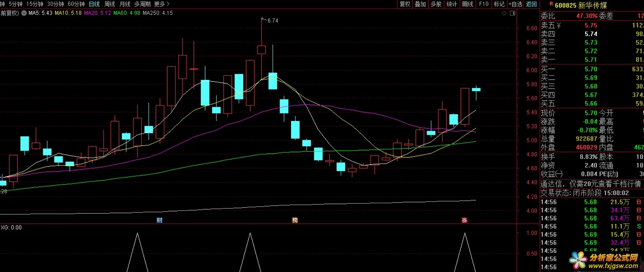Select the 买三 5.68 price row
Screen dimensions: 644x272
[592, 86]
